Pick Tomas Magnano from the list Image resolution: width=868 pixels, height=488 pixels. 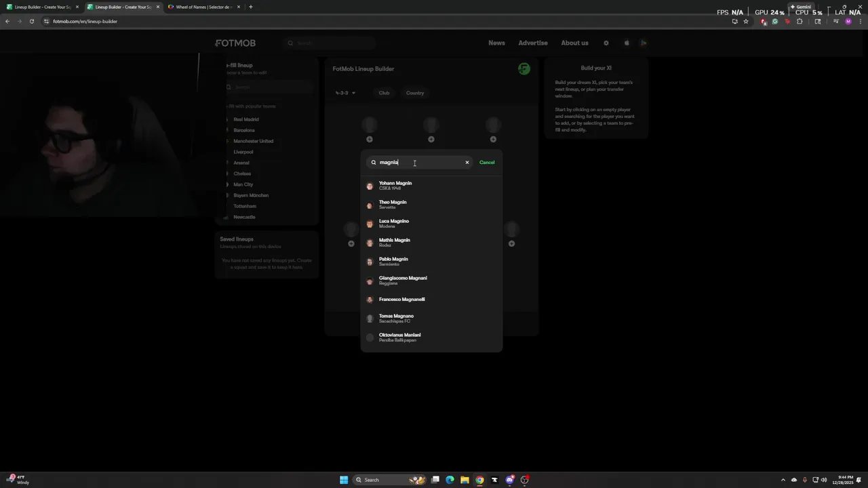tap(431, 319)
